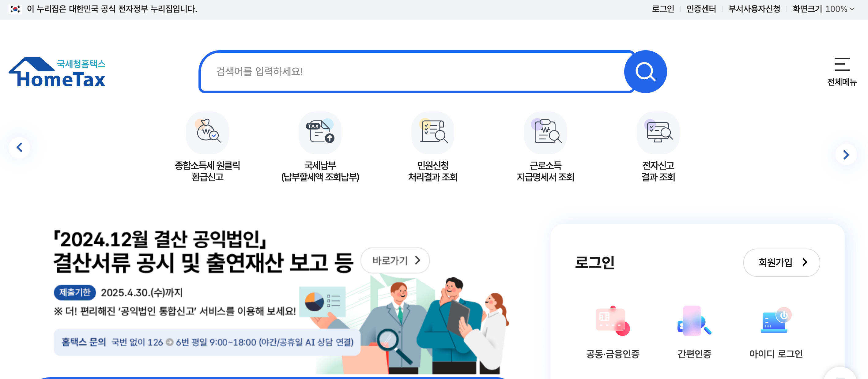Click the search magnifier button
This screenshot has height=379, width=868.
(646, 71)
